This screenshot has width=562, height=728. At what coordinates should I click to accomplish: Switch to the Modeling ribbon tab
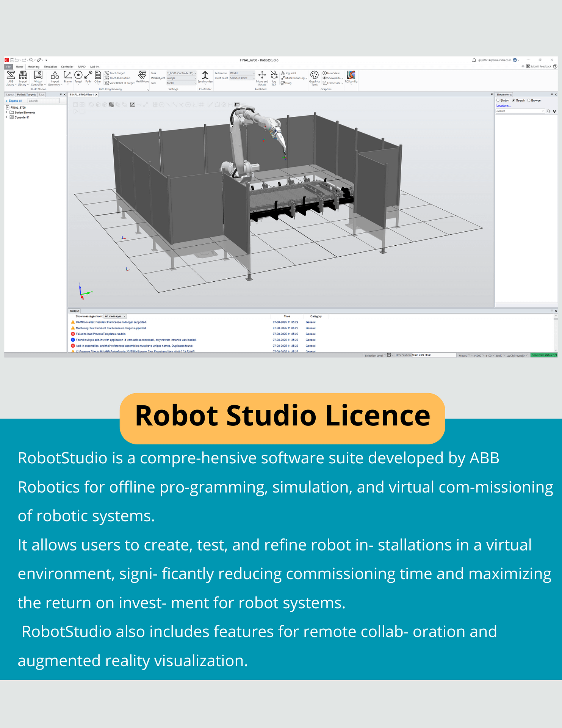pos(33,67)
